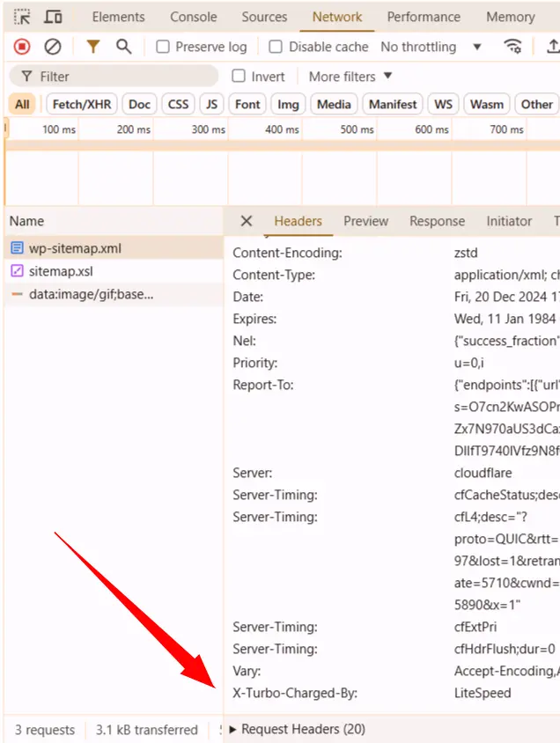Clear the network log
560x743 pixels.
pos(53,47)
